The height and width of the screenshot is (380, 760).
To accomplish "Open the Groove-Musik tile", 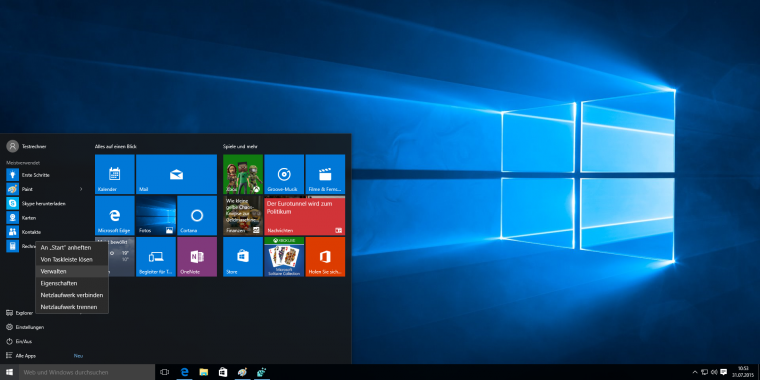I will click(x=284, y=174).
